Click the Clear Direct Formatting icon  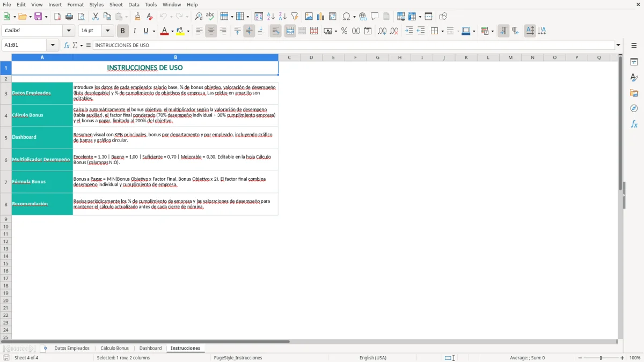[150, 17]
